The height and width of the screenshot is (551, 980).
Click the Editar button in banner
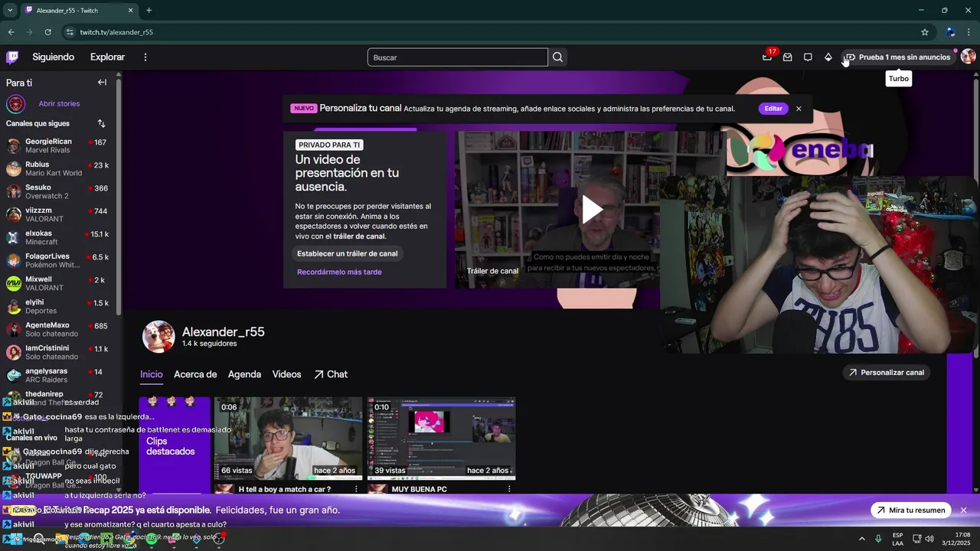click(773, 109)
